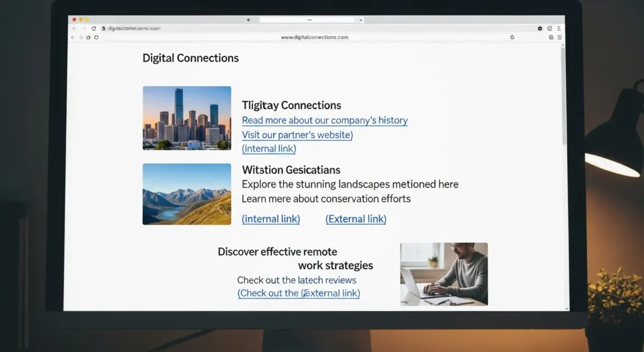Screen dimensions: 644x352
Task: Click the site icon left of the upper URL
Action: 103,28
